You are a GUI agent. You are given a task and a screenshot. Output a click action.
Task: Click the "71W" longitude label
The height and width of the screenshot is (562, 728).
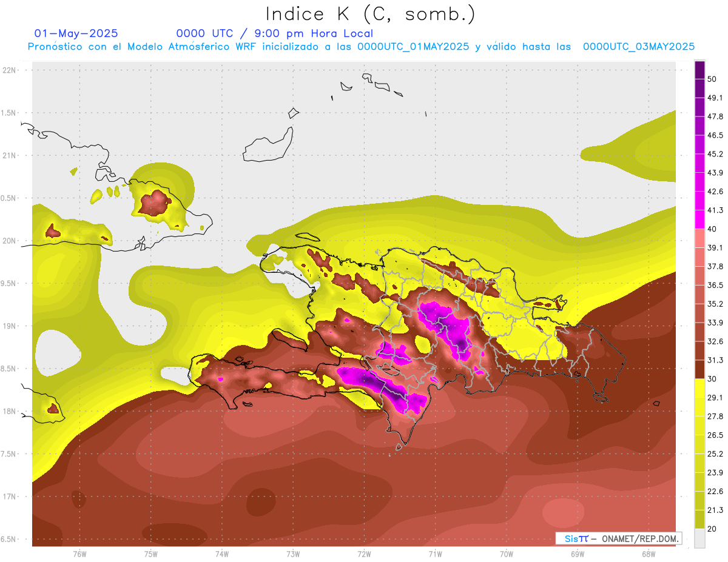pyautogui.click(x=435, y=554)
